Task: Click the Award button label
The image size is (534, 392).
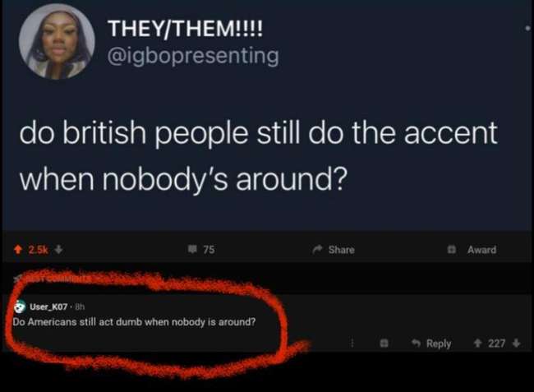Action: (481, 250)
